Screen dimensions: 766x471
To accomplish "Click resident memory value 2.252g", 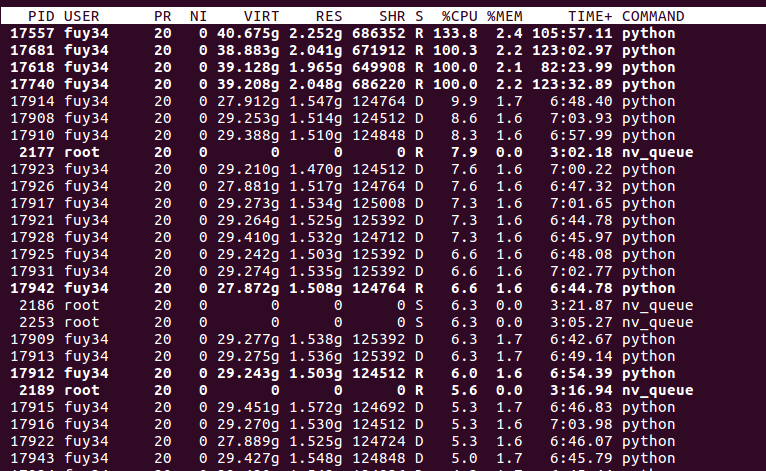I will pos(316,34).
